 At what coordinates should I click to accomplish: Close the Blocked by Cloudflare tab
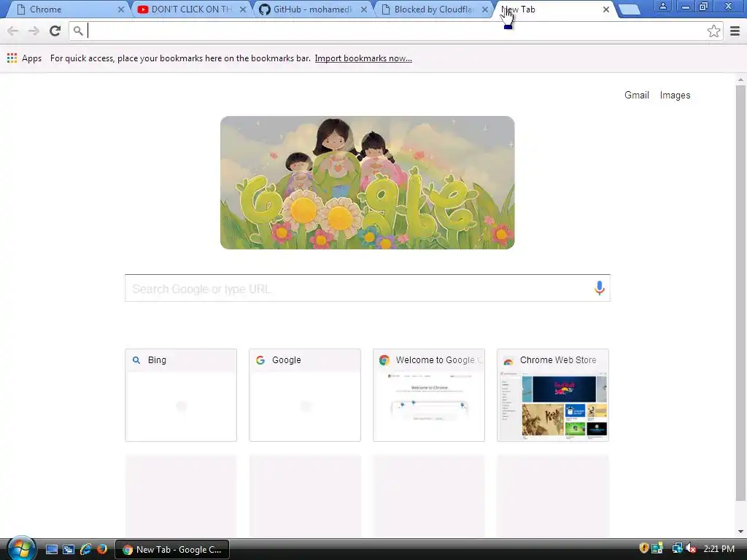click(485, 9)
